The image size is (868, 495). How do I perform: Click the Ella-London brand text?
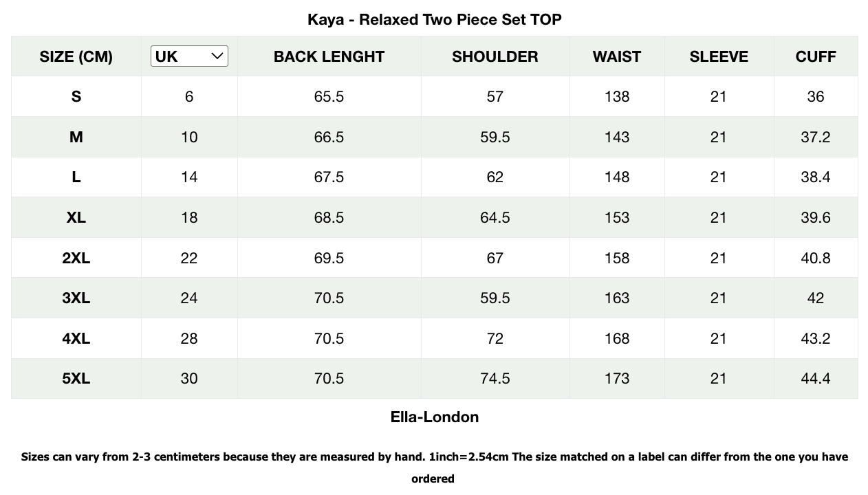[x=434, y=417]
